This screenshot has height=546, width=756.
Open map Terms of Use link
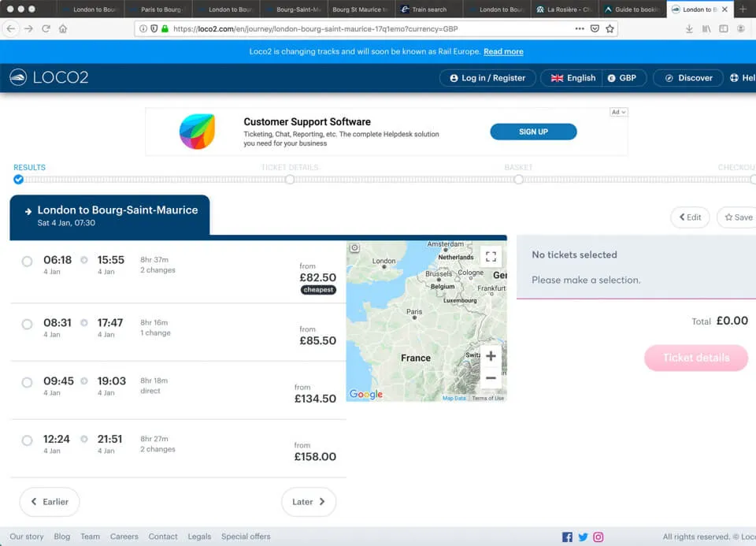pos(488,399)
